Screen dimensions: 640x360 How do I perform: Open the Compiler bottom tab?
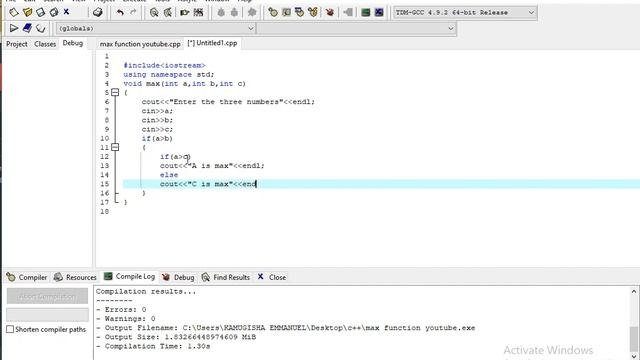pyautogui.click(x=27, y=277)
